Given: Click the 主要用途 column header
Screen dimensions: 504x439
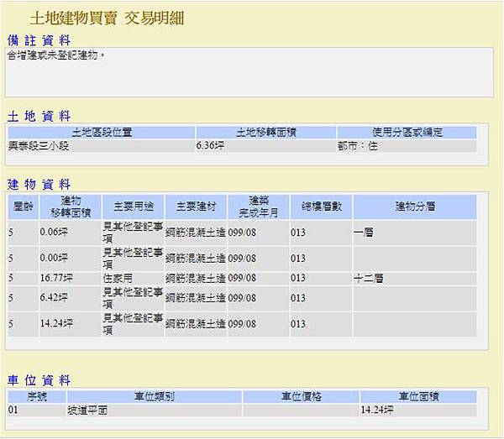Looking at the screenshot, I should coord(134,206).
